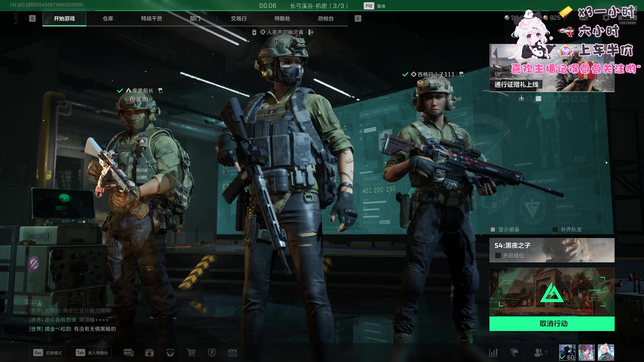
Task: Enable 显示装备 checkbox
Action: pos(493,230)
